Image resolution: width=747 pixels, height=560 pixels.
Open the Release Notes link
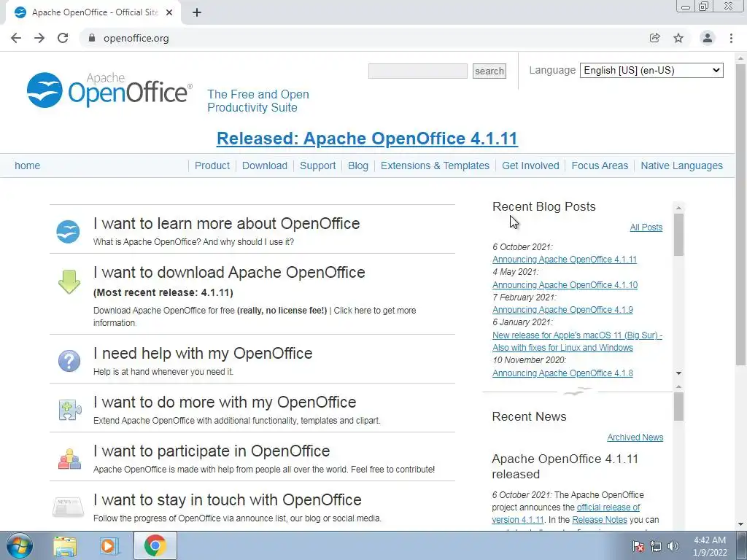tap(600, 520)
